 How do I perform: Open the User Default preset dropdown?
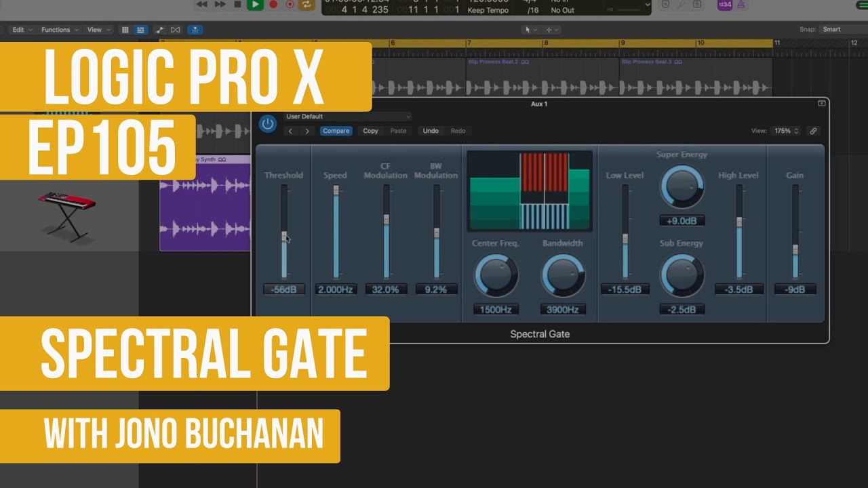347,117
